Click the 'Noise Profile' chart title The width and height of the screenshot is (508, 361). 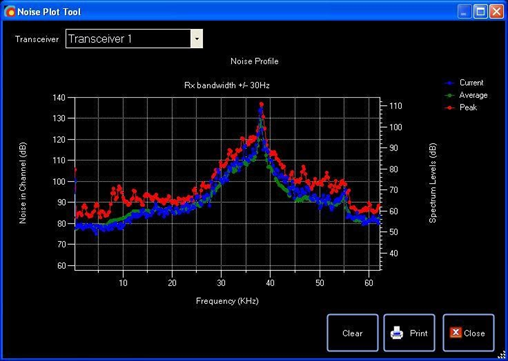[254, 61]
